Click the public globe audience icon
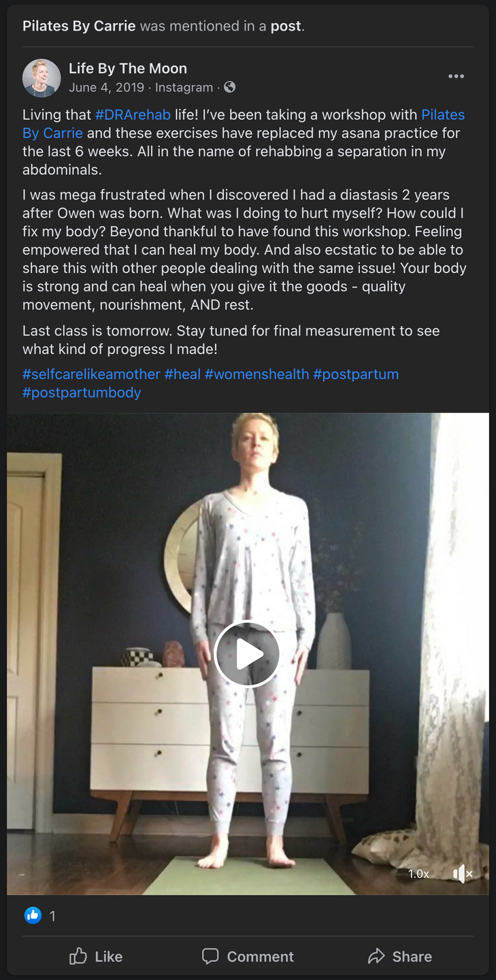 230,87
